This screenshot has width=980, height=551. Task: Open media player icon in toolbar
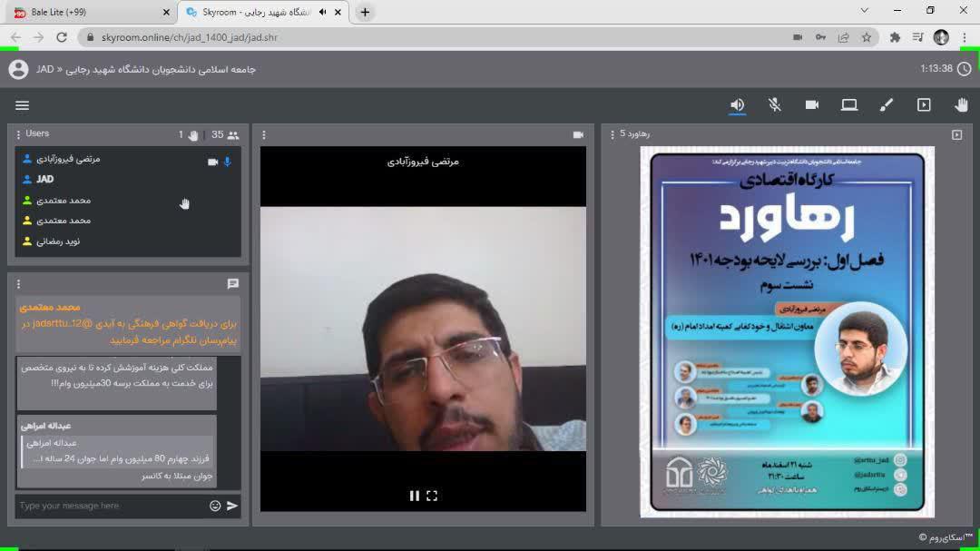924,105
